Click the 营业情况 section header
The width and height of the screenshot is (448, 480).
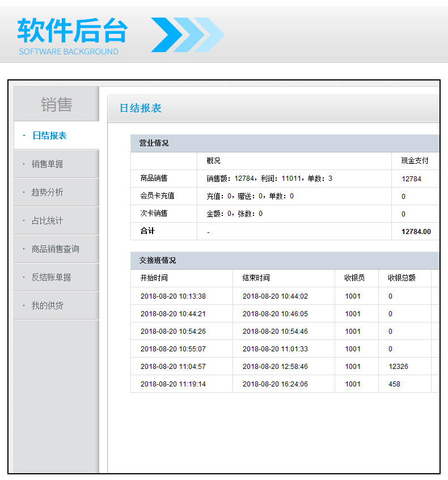[x=154, y=143]
